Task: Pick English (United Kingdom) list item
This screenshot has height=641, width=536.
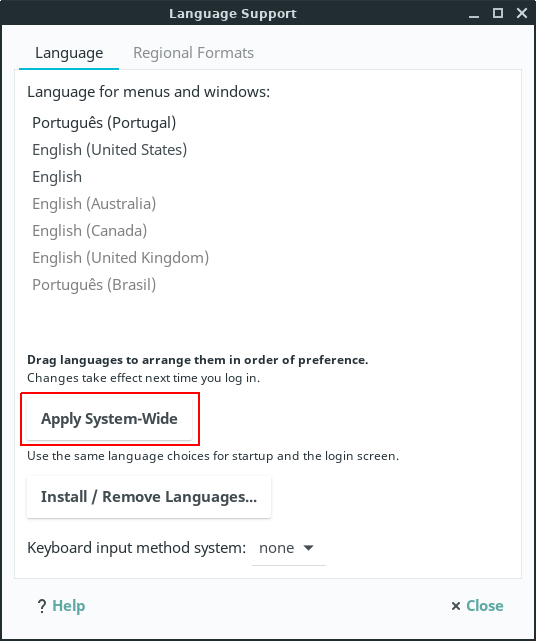Action: coord(121,258)
